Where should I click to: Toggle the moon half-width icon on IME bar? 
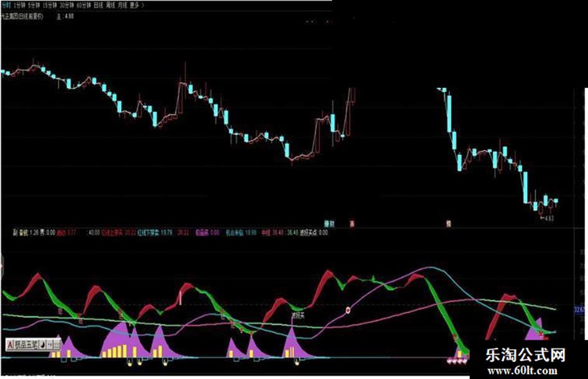[42, 345]
